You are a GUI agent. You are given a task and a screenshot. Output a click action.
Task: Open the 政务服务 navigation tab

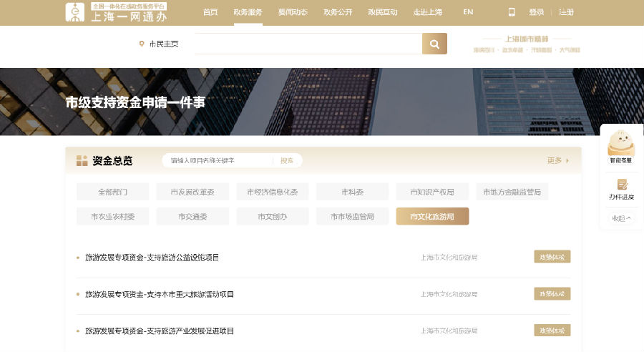(x=248, y=12)
